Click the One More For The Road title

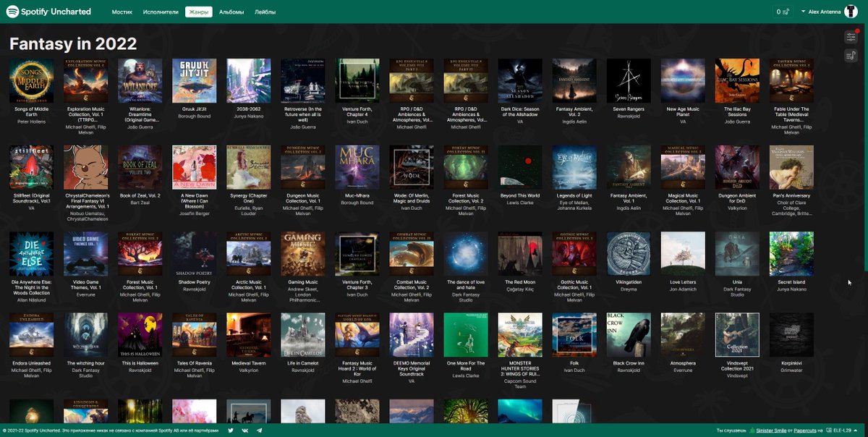(x=466, y=366)
